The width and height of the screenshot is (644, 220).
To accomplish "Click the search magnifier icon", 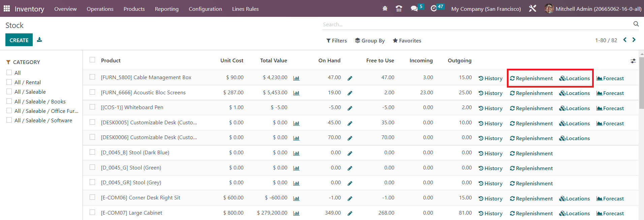I will 636,24.
